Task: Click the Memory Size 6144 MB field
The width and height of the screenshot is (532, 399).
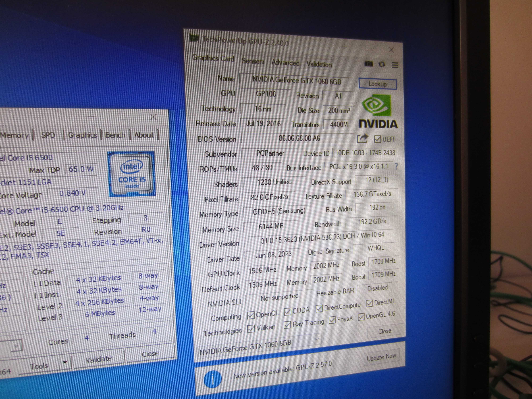Action: pos(271,226)
